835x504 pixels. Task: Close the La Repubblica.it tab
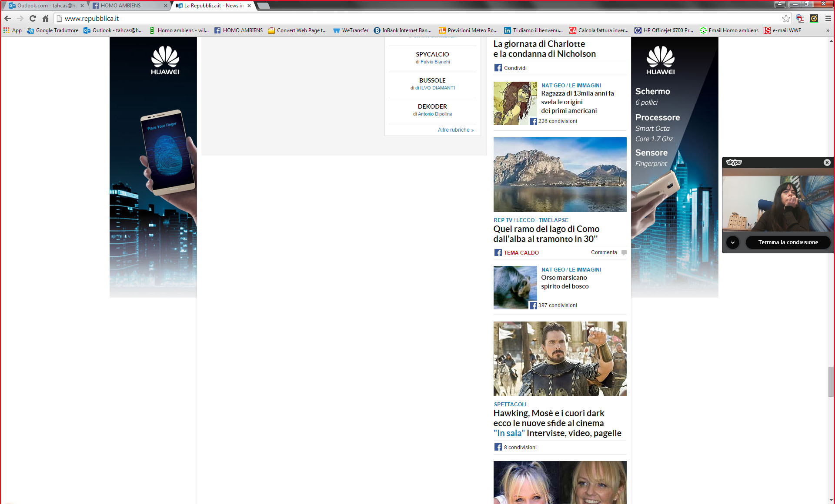coord(249,6)
